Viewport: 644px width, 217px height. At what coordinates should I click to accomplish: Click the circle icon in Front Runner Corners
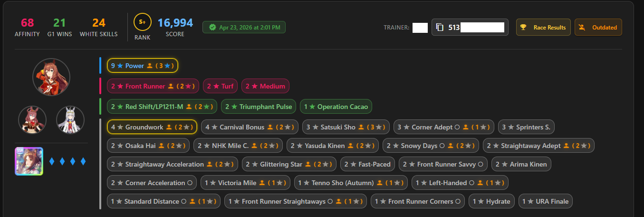point(458,201)
